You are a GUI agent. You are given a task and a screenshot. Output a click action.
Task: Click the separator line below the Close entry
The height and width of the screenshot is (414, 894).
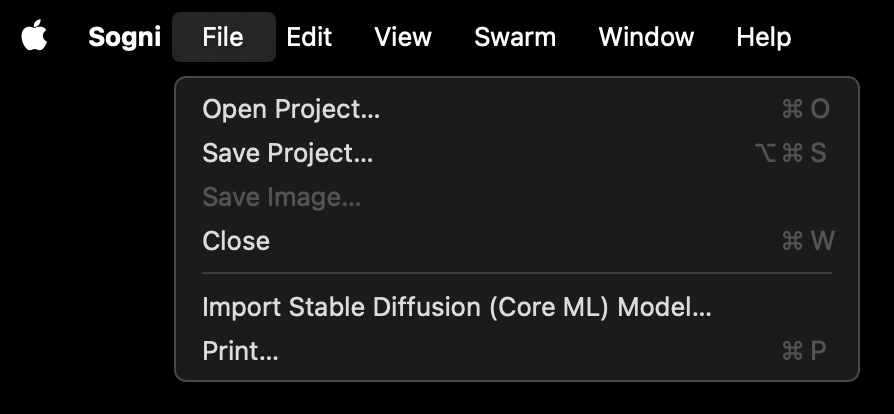click(516, 273)
